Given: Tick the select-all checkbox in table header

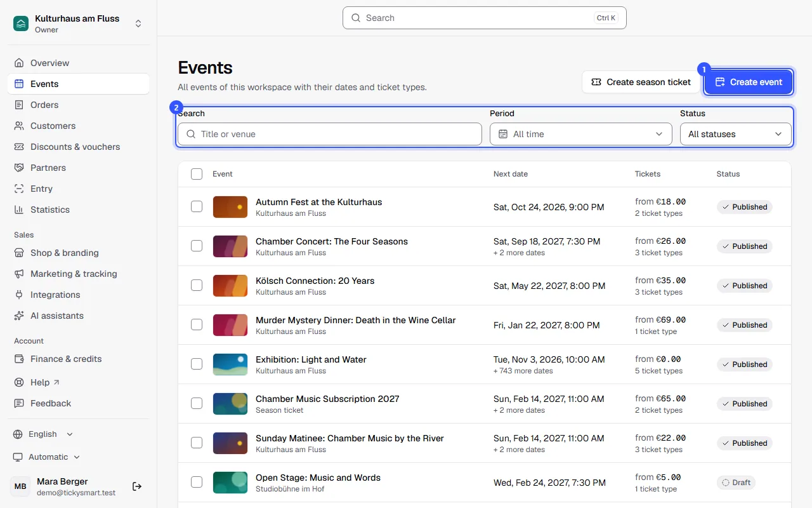Looking at the screenshot, I should click(x=197, y=174).
